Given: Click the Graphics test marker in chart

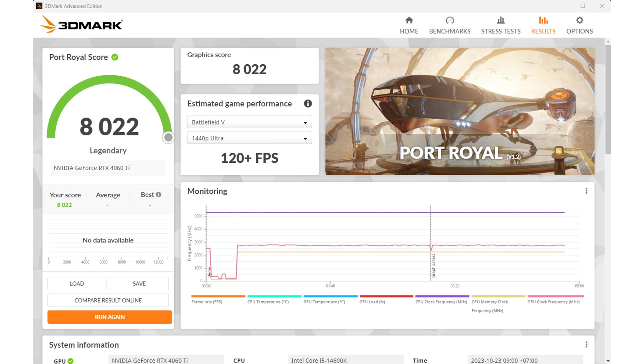Looking at the screenshot, I should tap(433, 266).
